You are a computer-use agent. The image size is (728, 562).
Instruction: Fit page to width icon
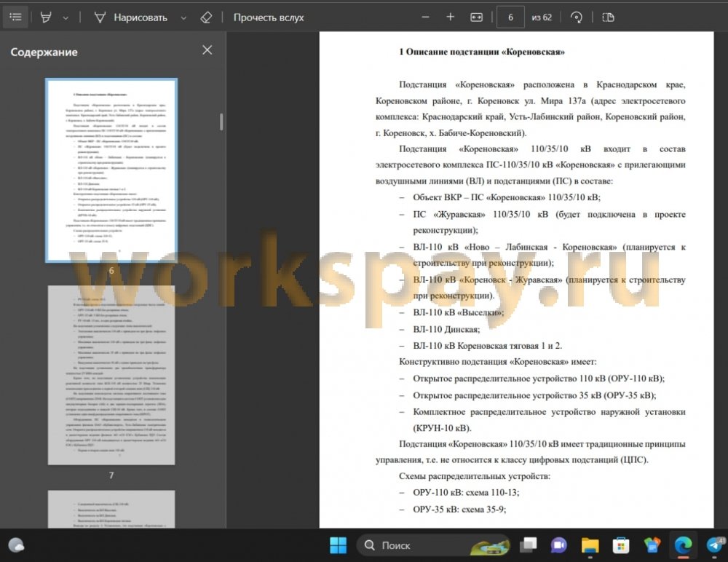(x=476, y=17)
